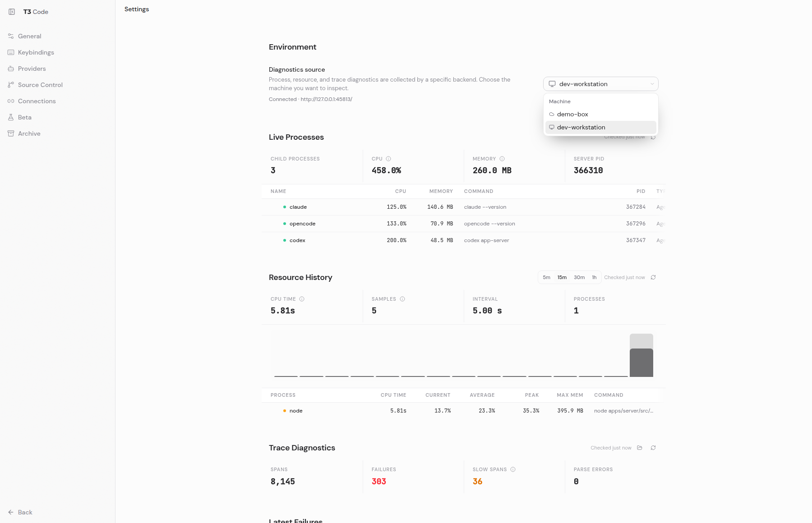Click PID 367284 cell
The image size is (812, 523).
click(636, 207)
